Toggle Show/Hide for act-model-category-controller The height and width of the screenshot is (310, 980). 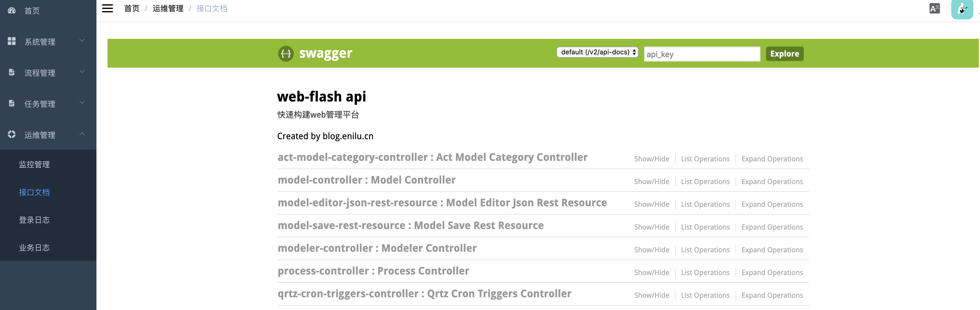(651, 159)
